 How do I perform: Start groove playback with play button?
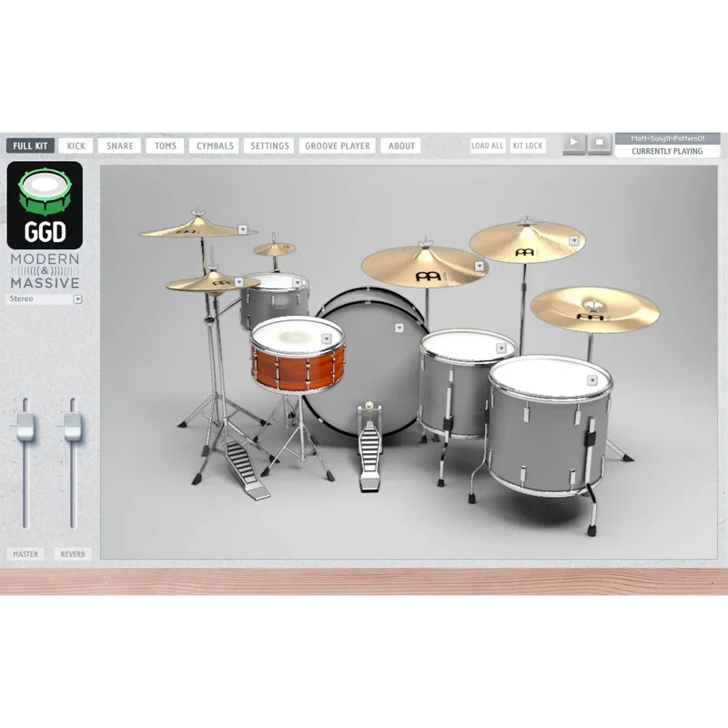coord(574,143)
